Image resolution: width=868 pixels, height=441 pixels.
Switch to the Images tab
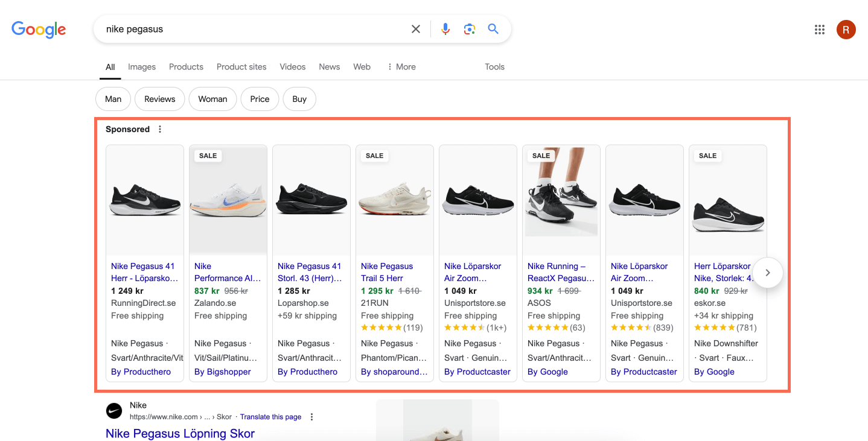141,66
